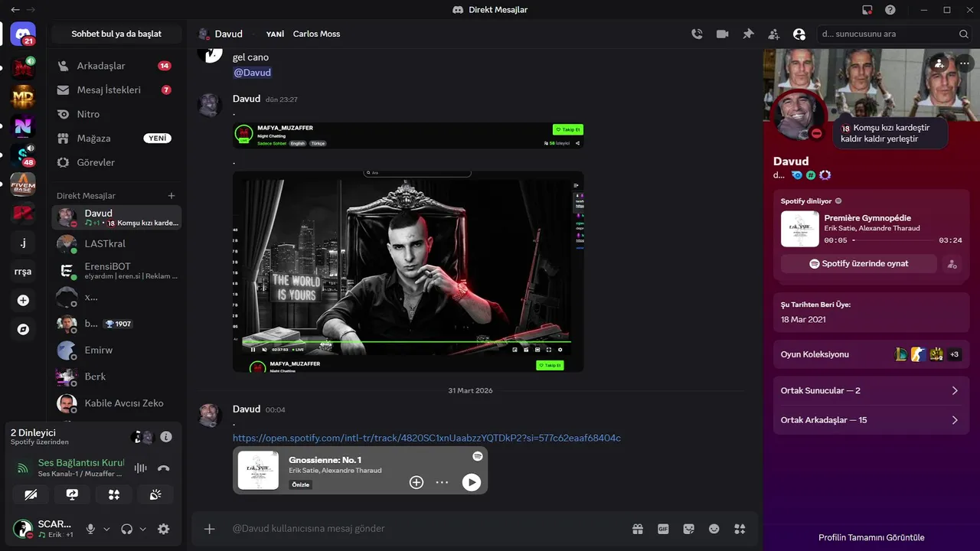Open chat with ErensiBOT
This screenshot has width=980, height=551.
tap(116, 271)
